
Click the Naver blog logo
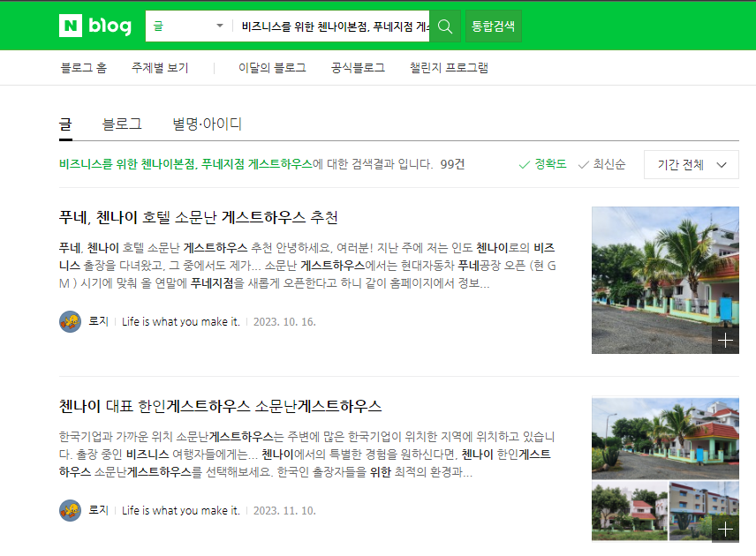[94, 26]
